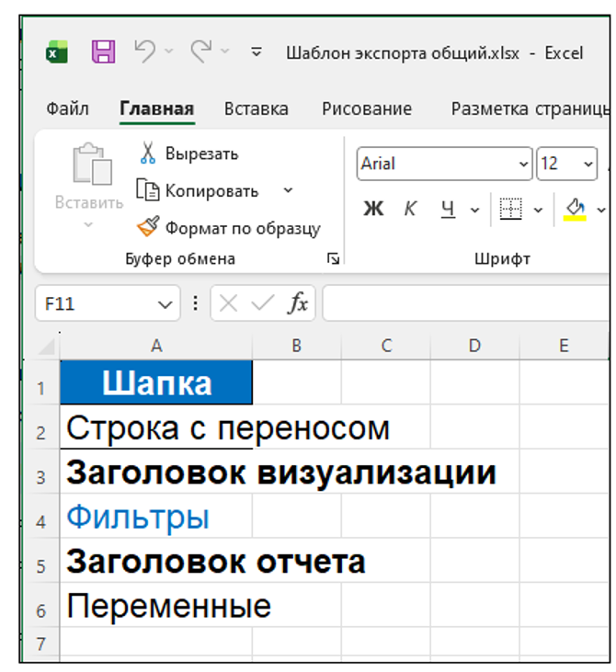Select column E header
616x672 pixels.
[565, 346]
